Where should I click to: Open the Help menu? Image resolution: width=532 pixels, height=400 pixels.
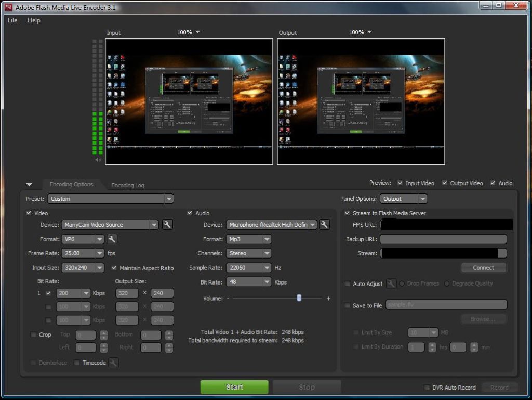(x=34, y=20)
